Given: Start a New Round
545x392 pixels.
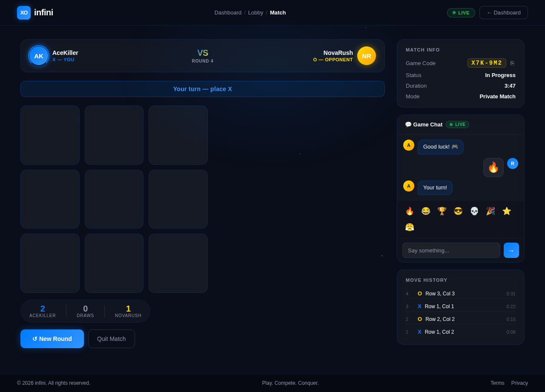Looking at the screenshot, I should pyautogui.click(x=52, y=338).
